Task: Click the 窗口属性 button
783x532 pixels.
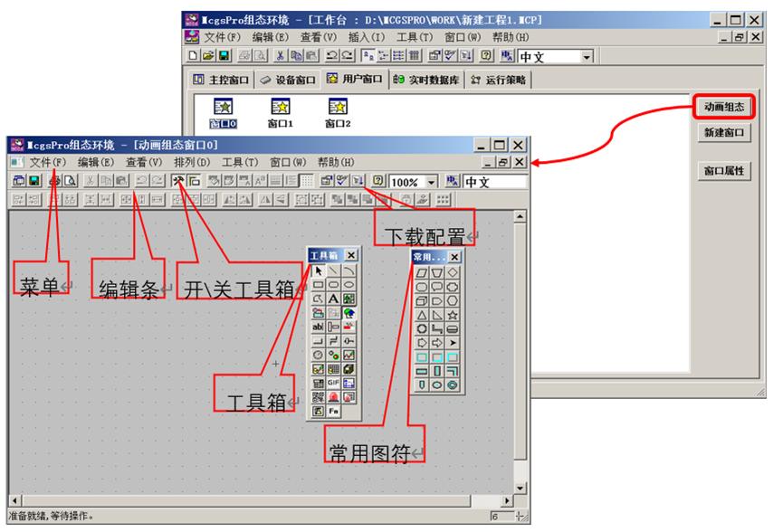Action: (x=724, y=171)
